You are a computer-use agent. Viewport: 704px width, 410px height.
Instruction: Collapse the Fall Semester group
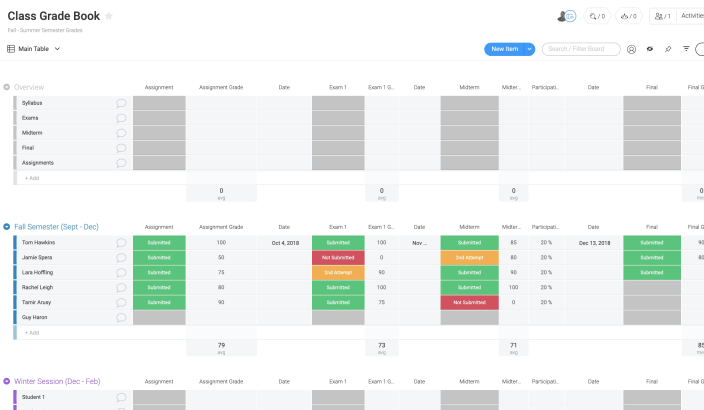pyautogui.click(x=7, y=227)
